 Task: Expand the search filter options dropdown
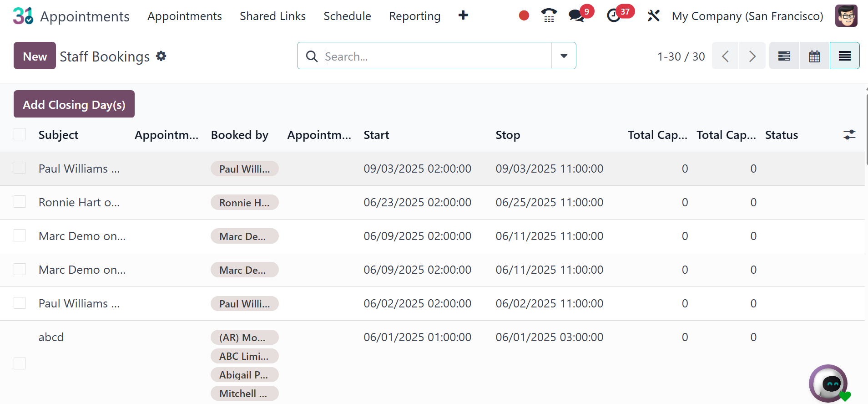tap(564, 56)
